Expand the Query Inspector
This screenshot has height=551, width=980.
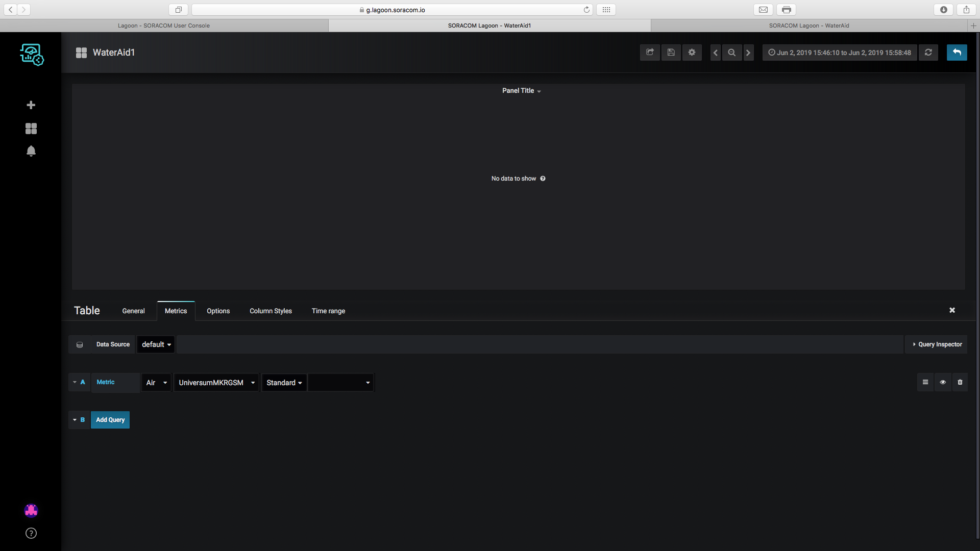[x=937, y=344]
